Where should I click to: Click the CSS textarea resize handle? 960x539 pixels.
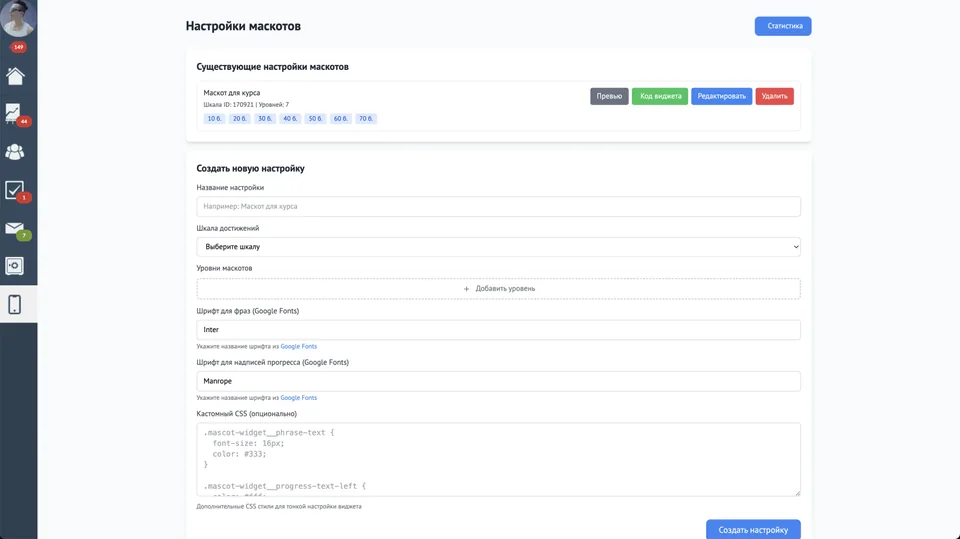797,492
